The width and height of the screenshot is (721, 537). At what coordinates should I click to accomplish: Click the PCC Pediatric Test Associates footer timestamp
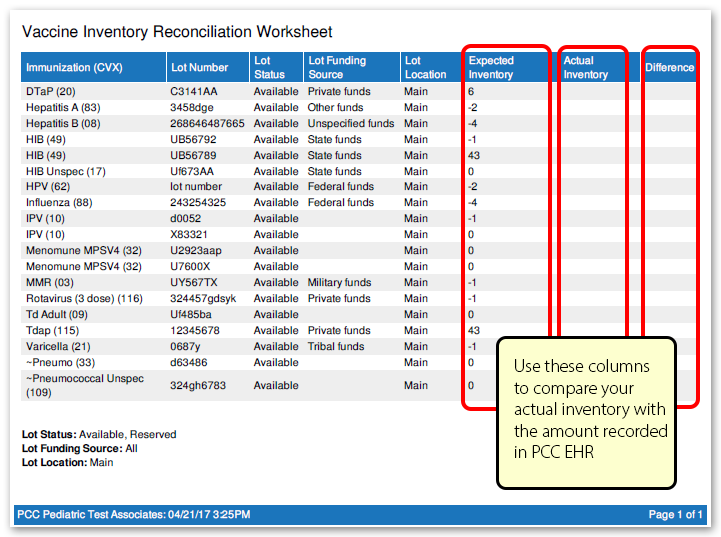tap(134, 514)
